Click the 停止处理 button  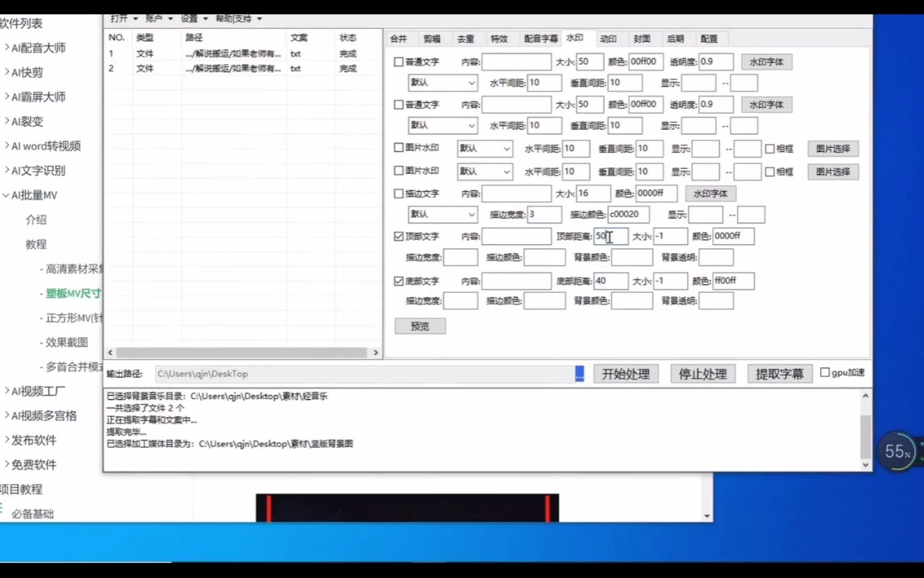tap(703, 374)
